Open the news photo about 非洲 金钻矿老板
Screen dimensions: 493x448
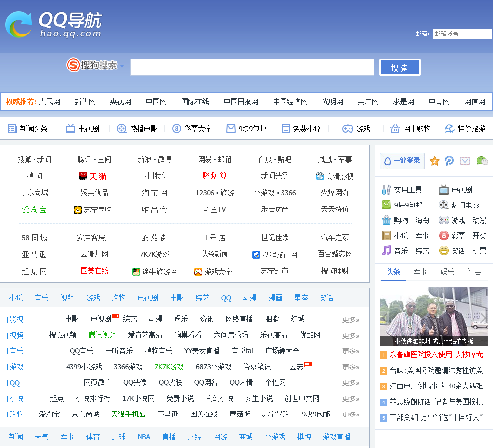433,316
